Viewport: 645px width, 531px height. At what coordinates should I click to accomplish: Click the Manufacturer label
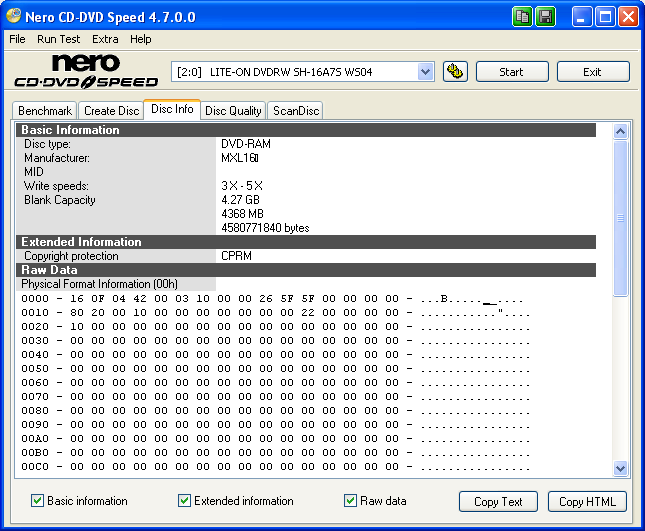click(x=57, y=158)
